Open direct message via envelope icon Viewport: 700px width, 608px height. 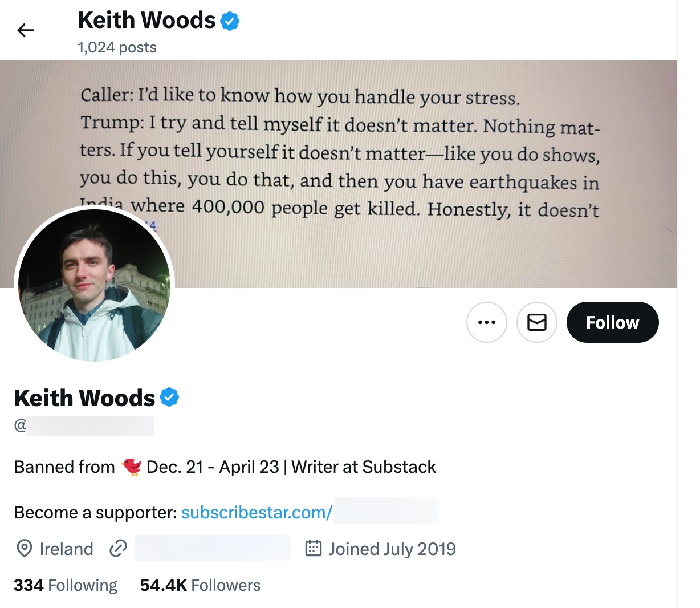point(536,322)
